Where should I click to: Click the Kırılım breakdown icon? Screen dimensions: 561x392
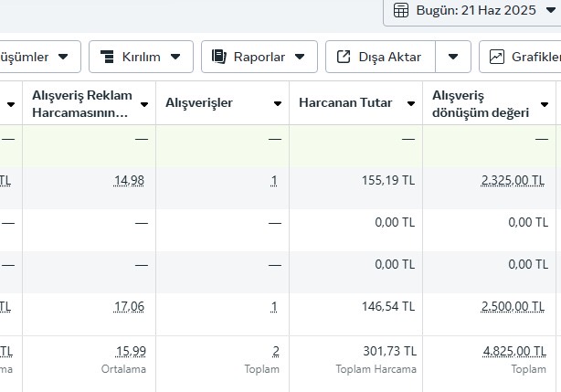pos(107,57)
